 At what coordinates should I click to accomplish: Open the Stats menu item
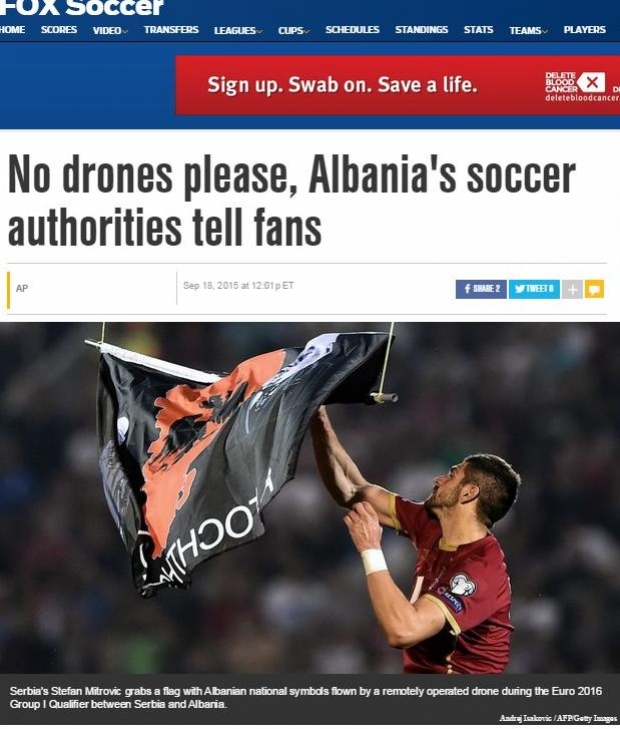coord(478,30)
